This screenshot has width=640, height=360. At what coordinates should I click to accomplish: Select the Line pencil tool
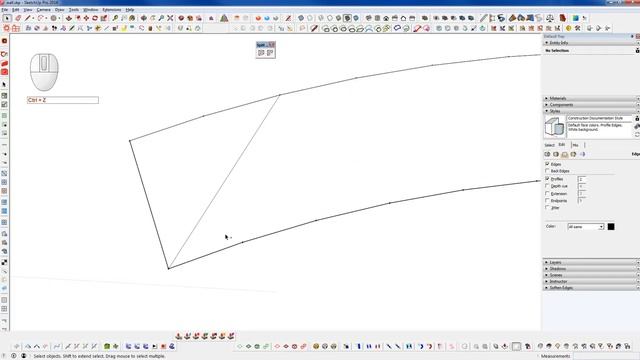(28, 18)
